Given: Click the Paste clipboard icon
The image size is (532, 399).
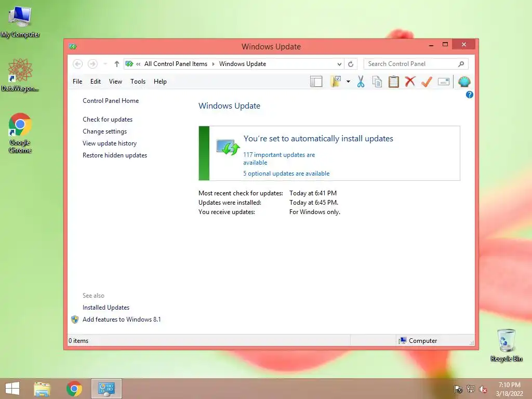Looking at the screenshot, I should point(394,82).
